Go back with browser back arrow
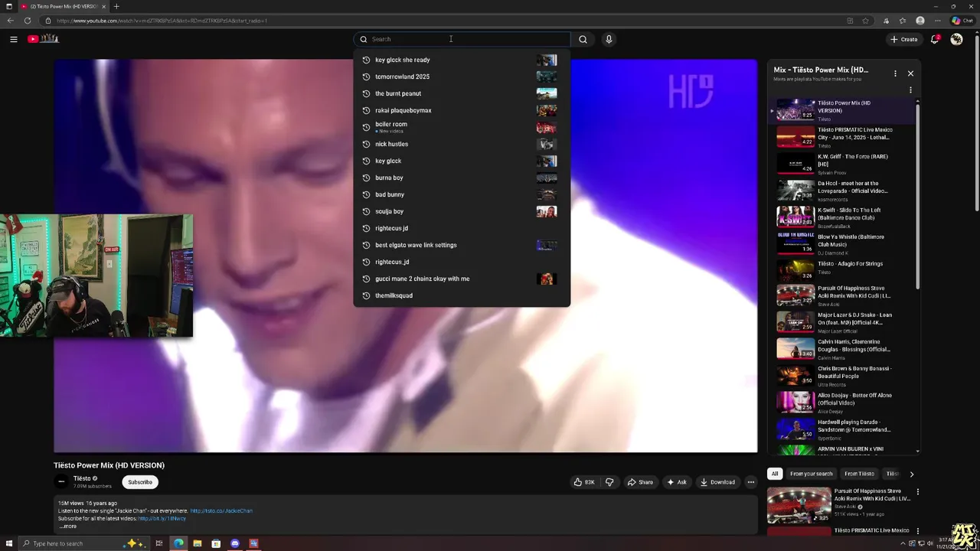The height and width of the screenshot is (551, 980). click(10, 21)
